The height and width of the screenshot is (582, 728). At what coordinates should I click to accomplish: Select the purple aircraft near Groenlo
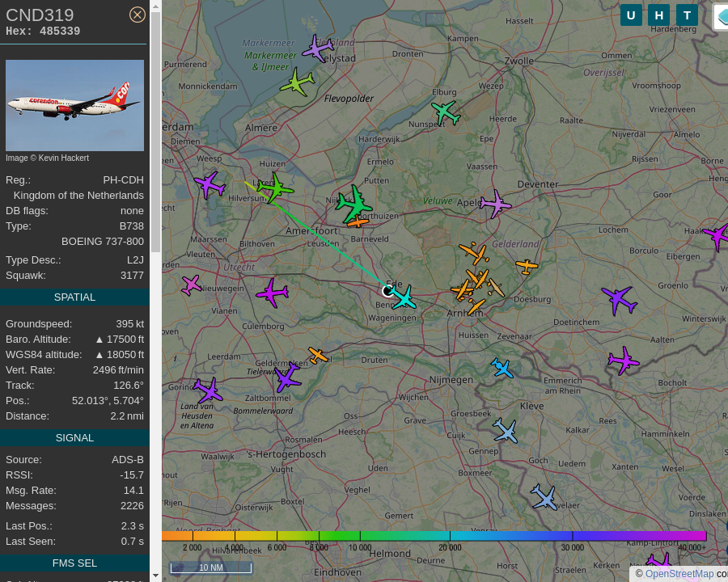point(620,300)
